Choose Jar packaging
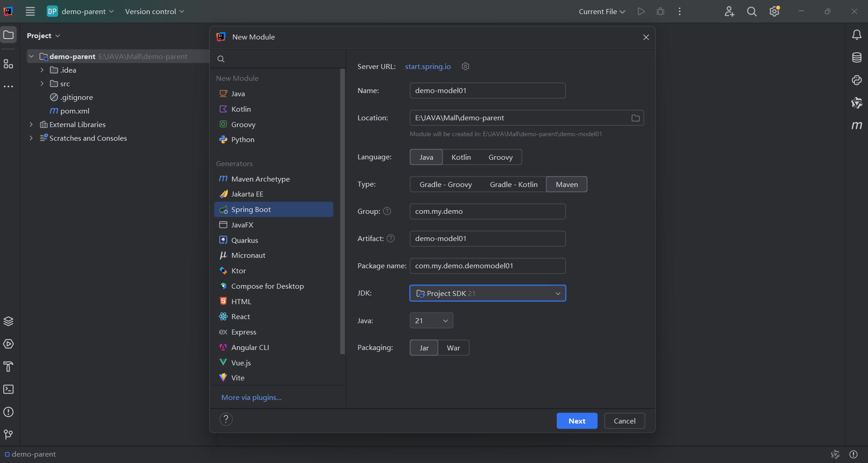Screen dimensions: 868x463 tap(424, 348)
